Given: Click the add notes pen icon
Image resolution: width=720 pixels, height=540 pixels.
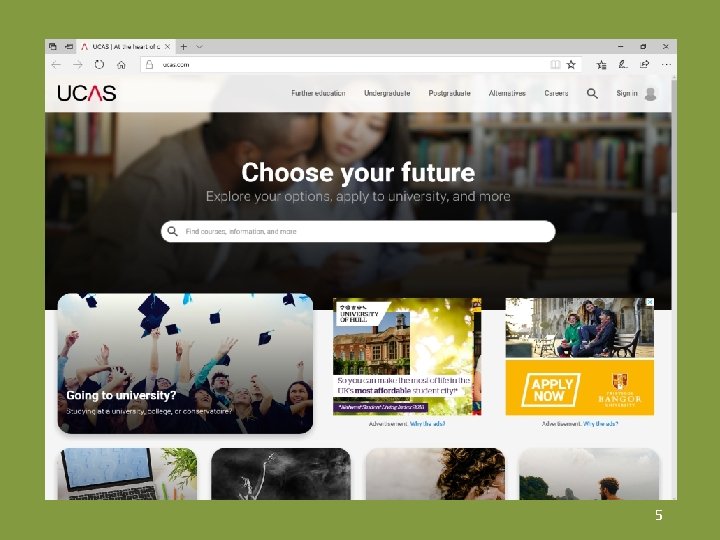Looking at the screenshot, I should click(x=623, y=65).
